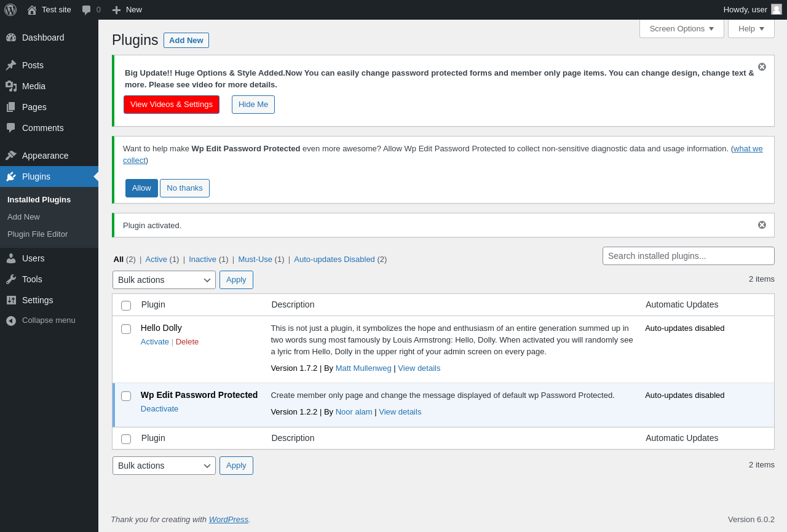The height and width of the screenshot is (532, 787).
Task: Click the Pages icon in sidebar
Action: point(11,107)
